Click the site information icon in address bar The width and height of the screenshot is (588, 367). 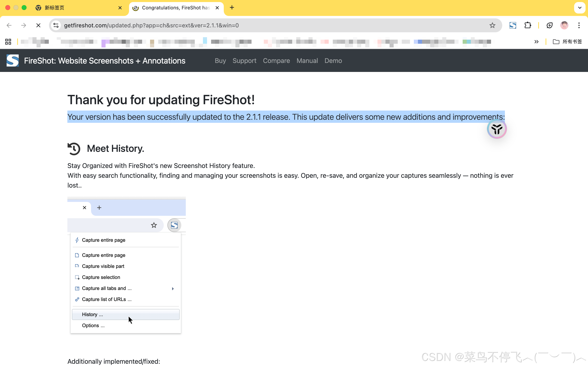coord(56,25)
